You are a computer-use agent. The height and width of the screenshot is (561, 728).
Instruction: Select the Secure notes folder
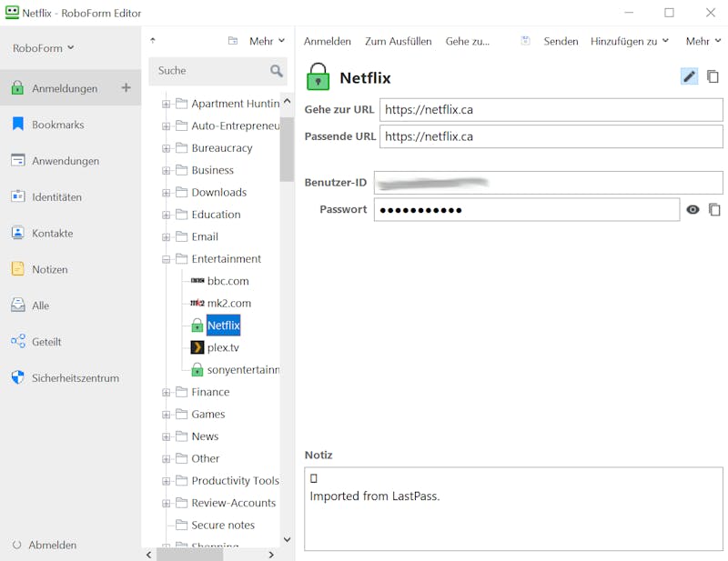[x=223, y=525]
